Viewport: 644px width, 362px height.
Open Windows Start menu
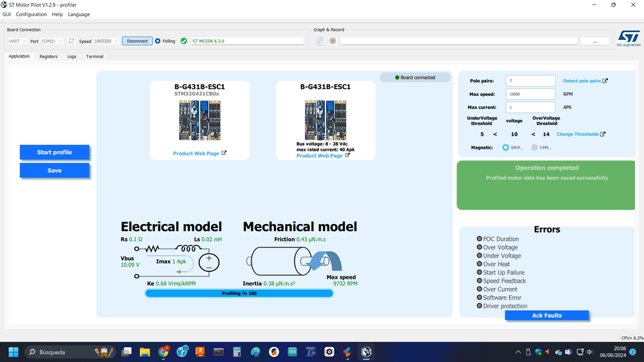coord(14,352)
